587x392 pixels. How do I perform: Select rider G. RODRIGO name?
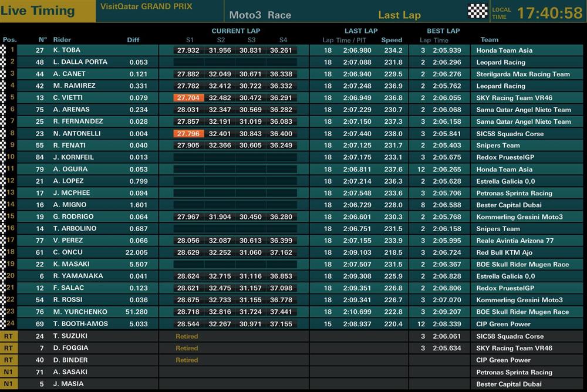tap(73, 217)
